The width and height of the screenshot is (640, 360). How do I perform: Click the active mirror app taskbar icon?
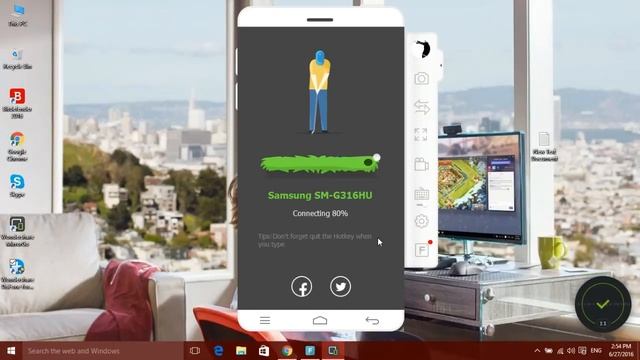(x=333, y=351)
